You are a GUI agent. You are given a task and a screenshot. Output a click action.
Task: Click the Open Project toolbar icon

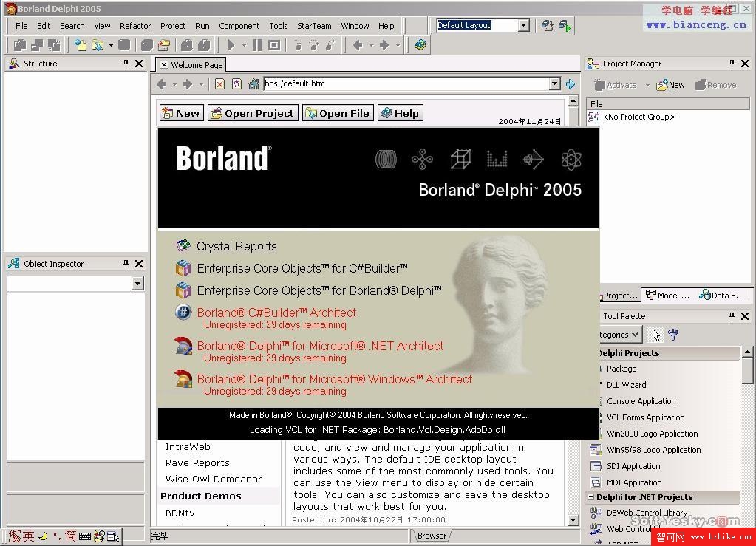[164, 45]
